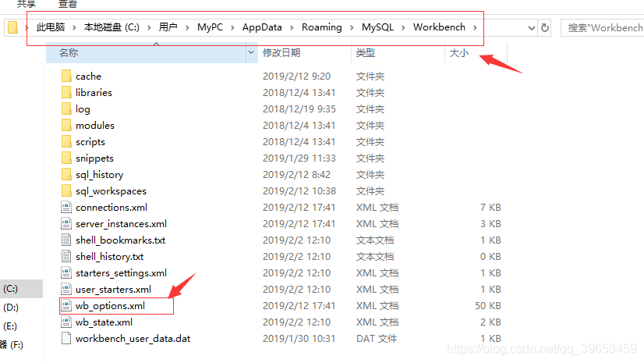Click the DAT 文件 type cell
This screenshot has height=363, width=644.
[x=377, y=338]
